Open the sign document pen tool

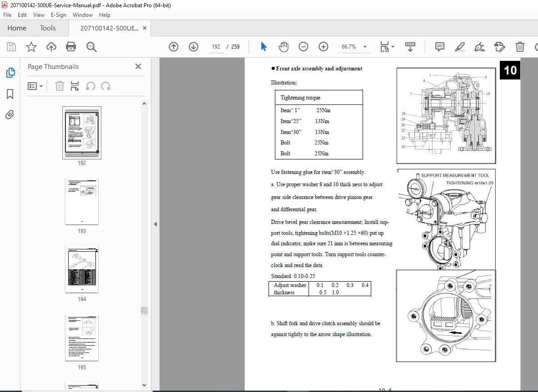point(479,47)
